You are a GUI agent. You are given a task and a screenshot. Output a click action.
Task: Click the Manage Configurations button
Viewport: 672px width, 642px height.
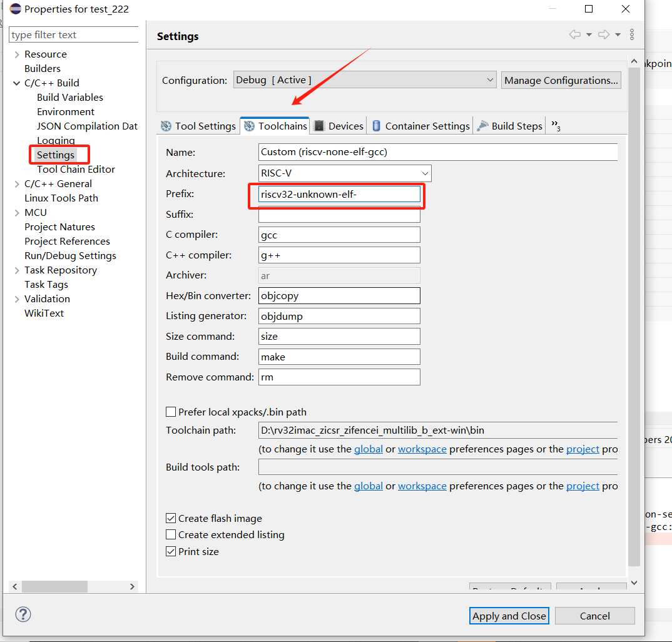click(561, 80)
